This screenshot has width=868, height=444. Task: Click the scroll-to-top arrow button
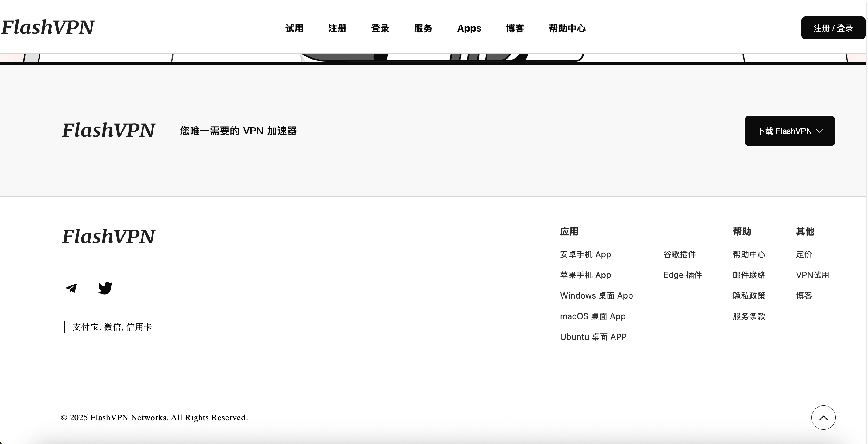point(823,417)
